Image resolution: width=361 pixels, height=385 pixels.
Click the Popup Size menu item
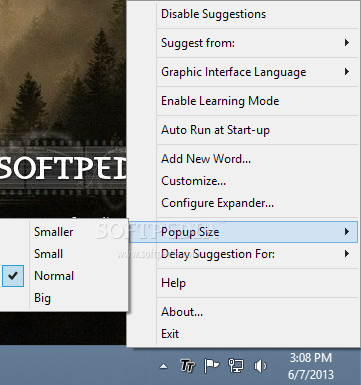tap(243, 232)
